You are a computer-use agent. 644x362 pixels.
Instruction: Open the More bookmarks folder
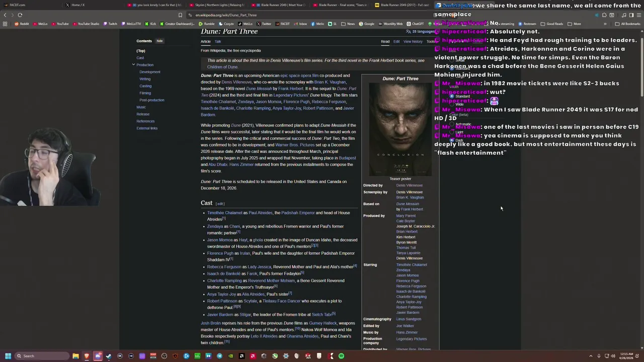coord(574,24)
